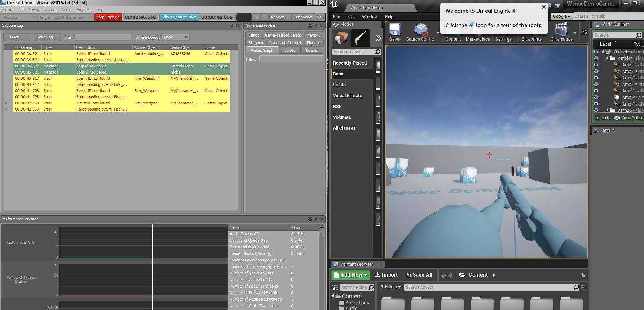Open layout options icon in Performance Monitor
644x310 pixels.
(x=310, y=219)
